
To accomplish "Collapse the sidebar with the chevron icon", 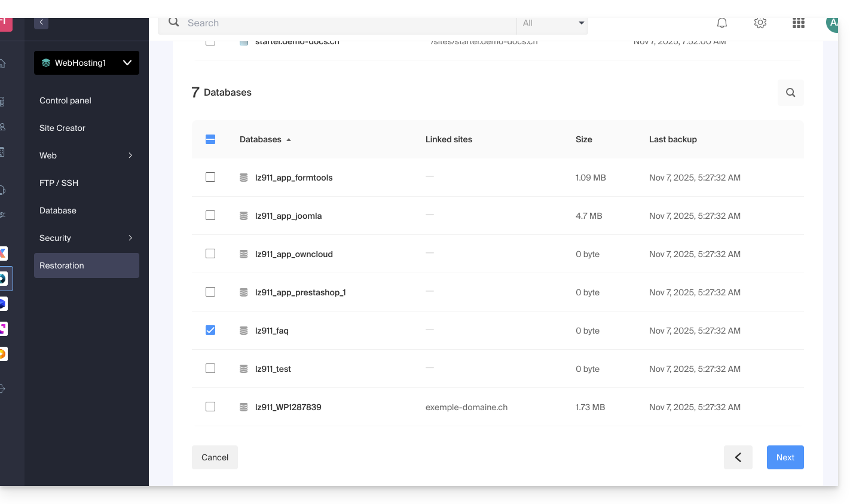I will click(x=41, y=23).
